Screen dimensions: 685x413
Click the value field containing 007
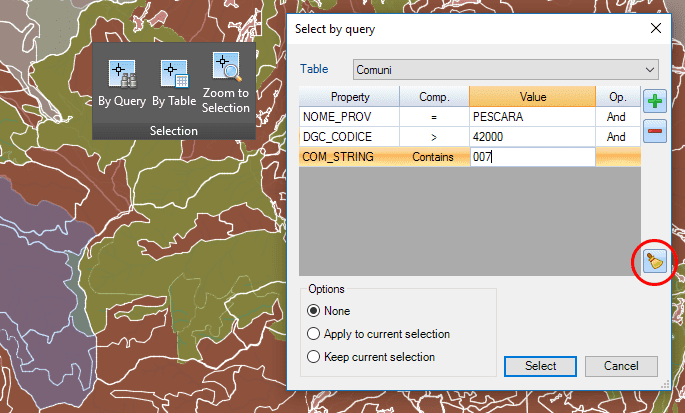tap(533, 157)
